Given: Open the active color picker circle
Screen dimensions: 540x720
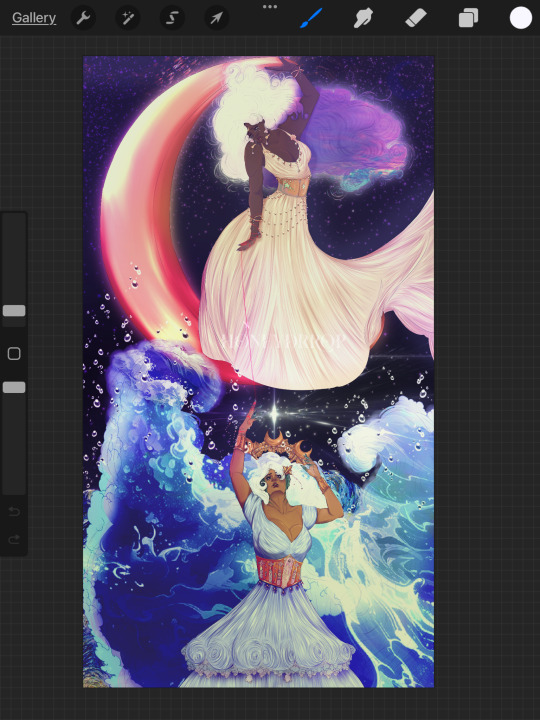Looking at the screenshot, I should [521, 18].
